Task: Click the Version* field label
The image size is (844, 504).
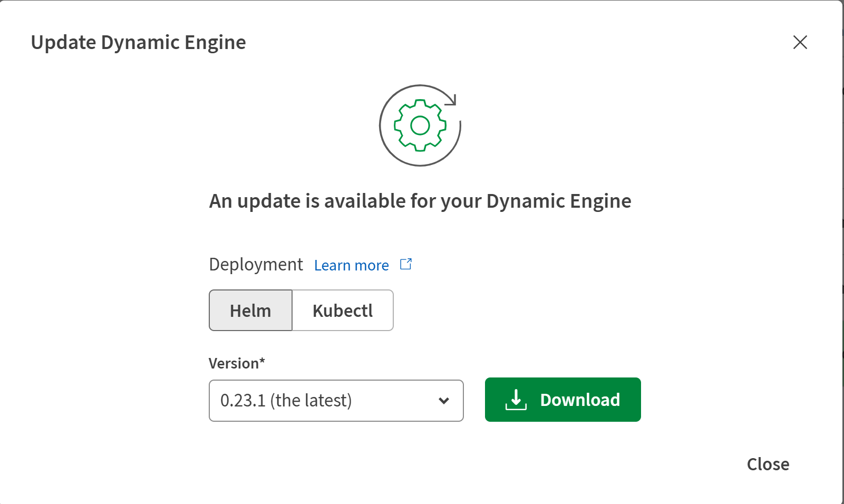Action: tap(237, 363)
